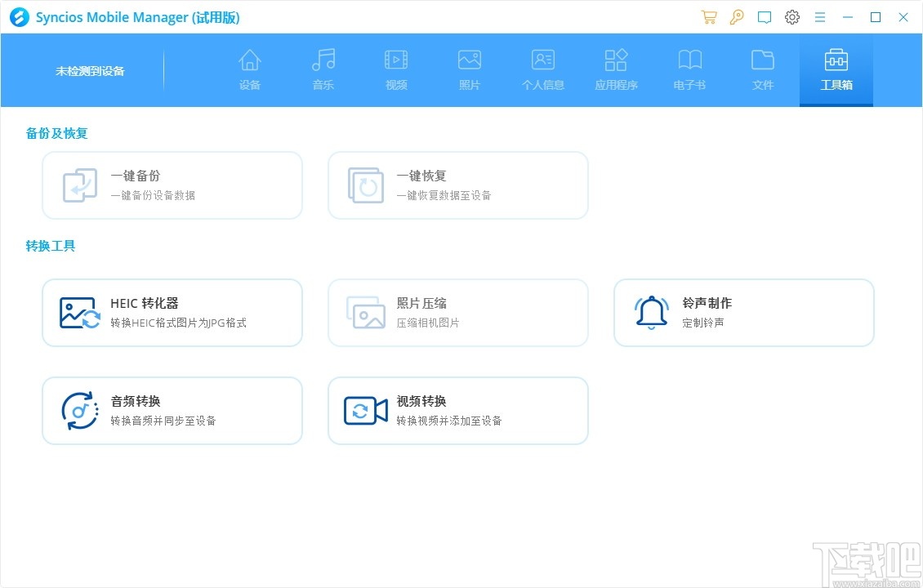Open the 音乐 (Music) section
Image resolution: width=923 pixels, height=588 pixels.
[323, 69]
